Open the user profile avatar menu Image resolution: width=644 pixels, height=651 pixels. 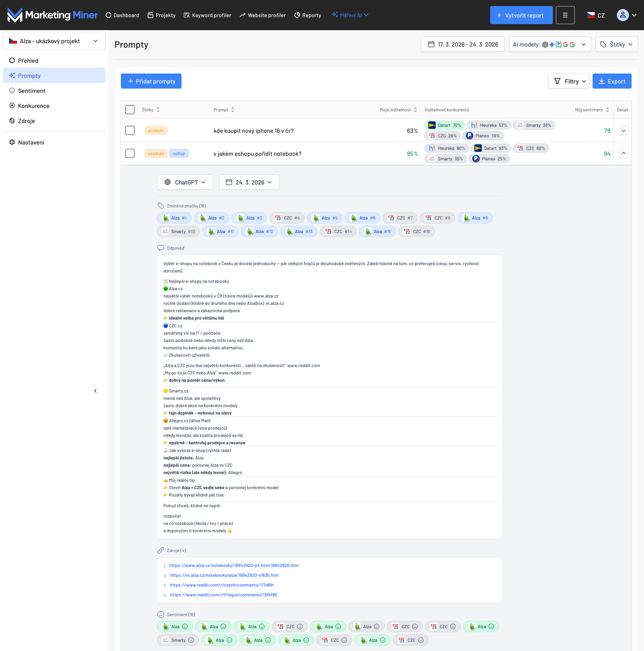pyautogui.click(x=623, y=15)
